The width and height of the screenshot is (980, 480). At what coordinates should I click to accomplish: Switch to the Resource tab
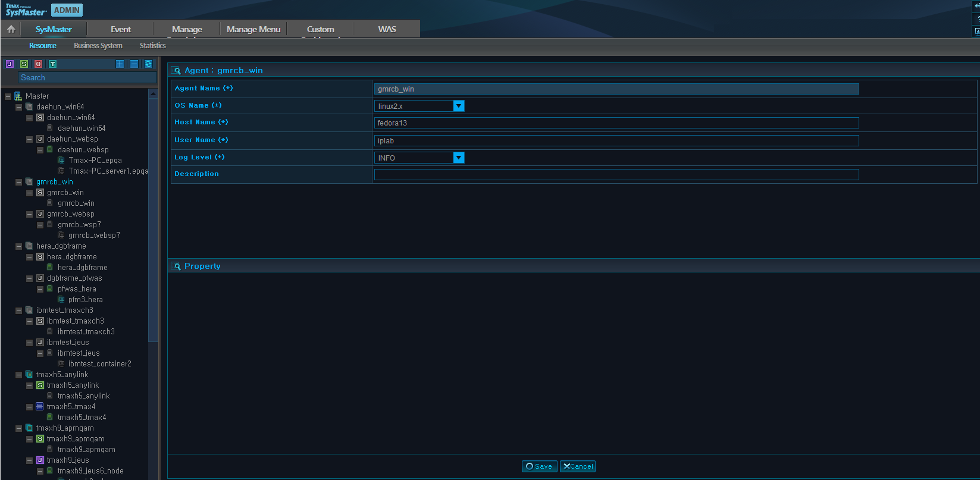(x=43, y=46)
